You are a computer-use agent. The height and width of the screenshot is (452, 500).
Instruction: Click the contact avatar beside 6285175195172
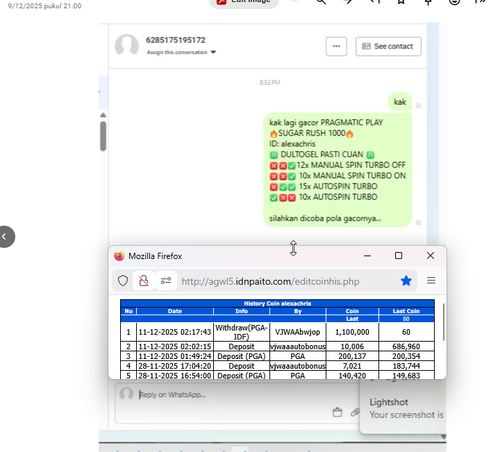tap(127, 46)
